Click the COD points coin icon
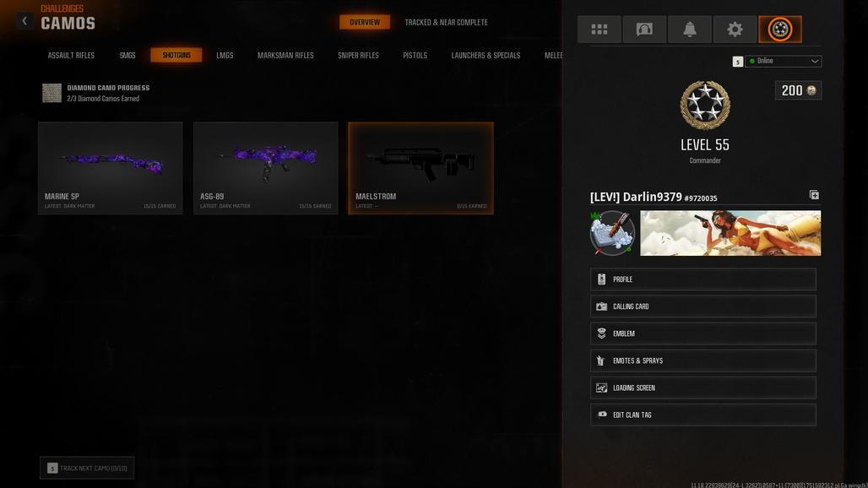Screen dimensions: 868x488 point(811,90)
